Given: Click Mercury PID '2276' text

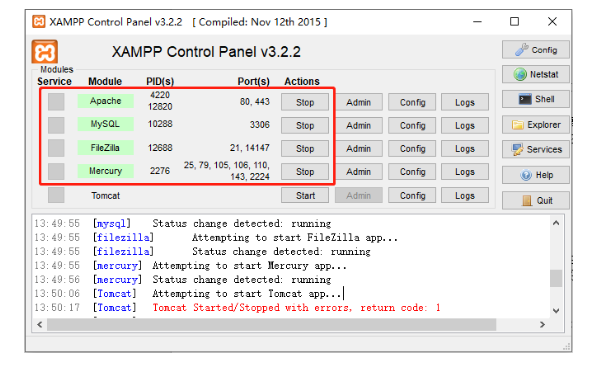Looking at the screenshot, I should (x=160, y=171).
